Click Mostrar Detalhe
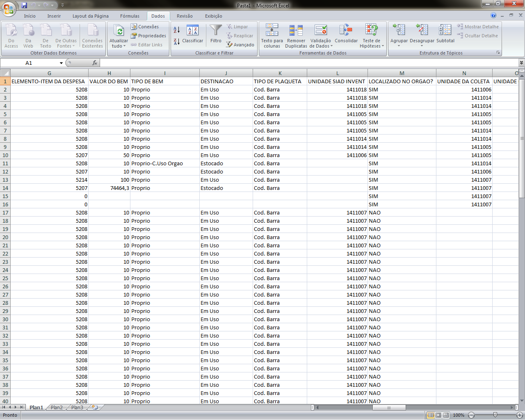 point(478,27)
